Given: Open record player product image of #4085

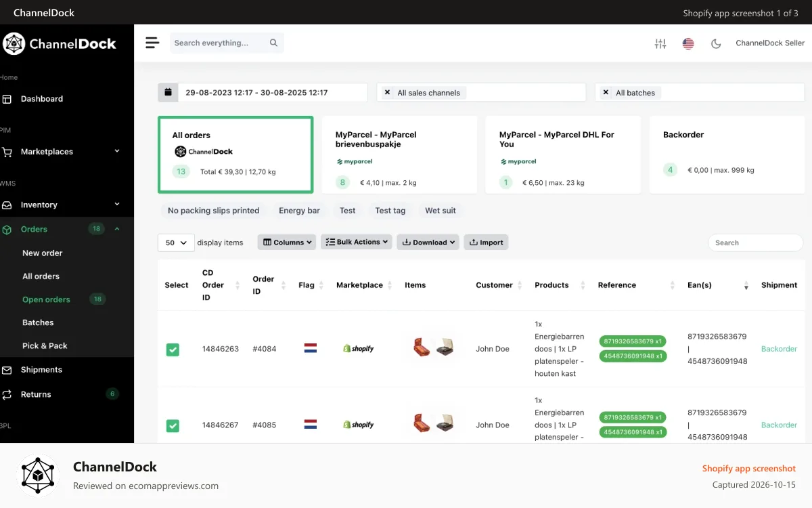Looking at the screenshot, I should 444,424.
